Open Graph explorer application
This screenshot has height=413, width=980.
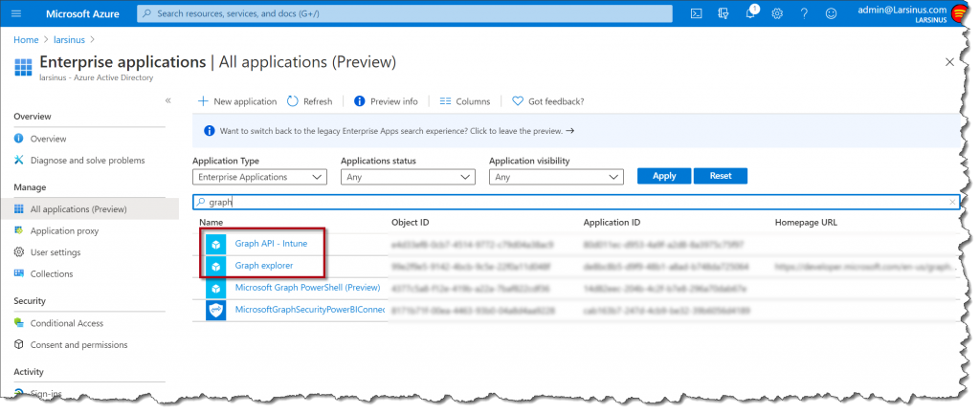264,265
